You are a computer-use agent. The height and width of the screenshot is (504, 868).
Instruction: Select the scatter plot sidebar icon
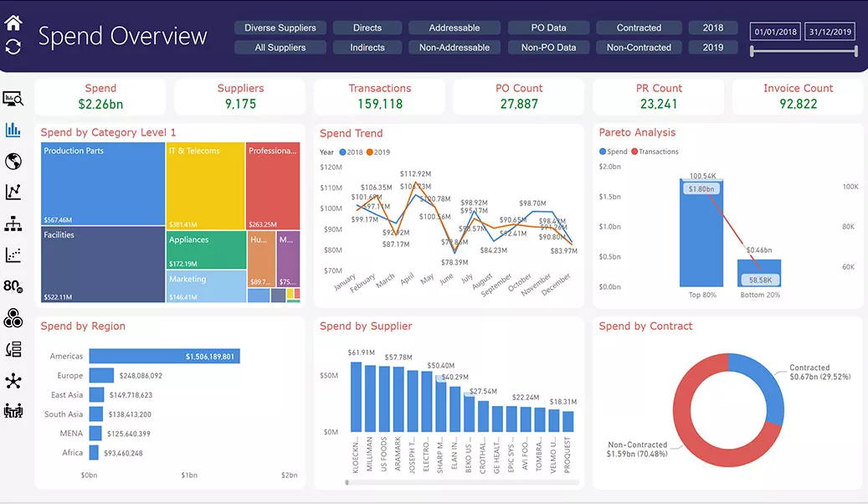tap(13, 255)
